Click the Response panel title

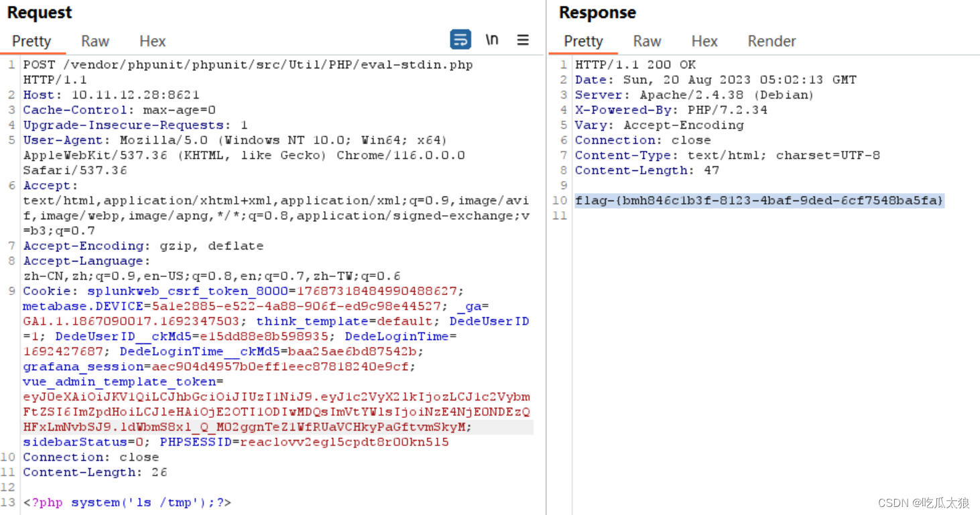(x=597, y=13)
